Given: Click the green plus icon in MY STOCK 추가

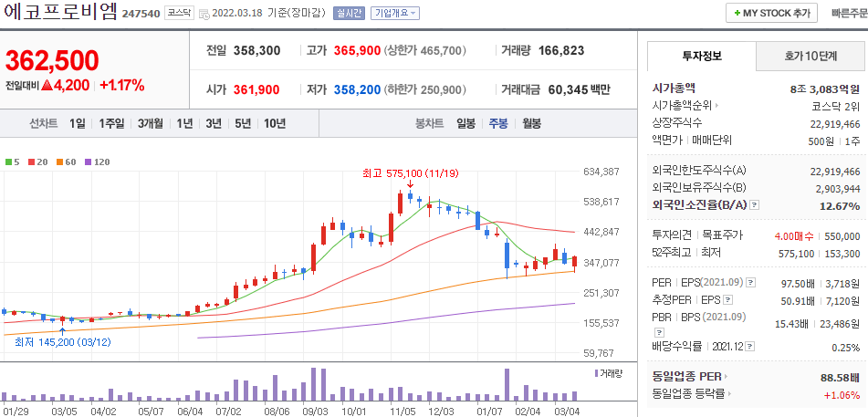Looking at the screenshot, I should coord(737,13).
